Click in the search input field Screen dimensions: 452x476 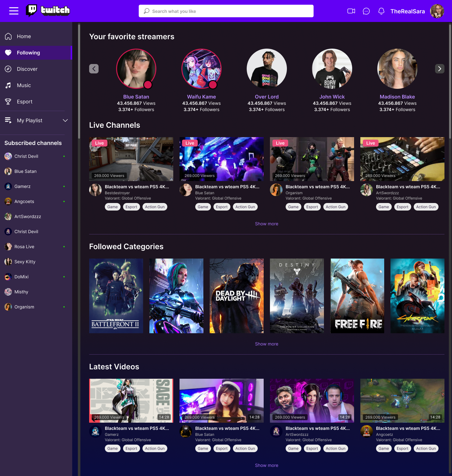click(x=226, y=11)
